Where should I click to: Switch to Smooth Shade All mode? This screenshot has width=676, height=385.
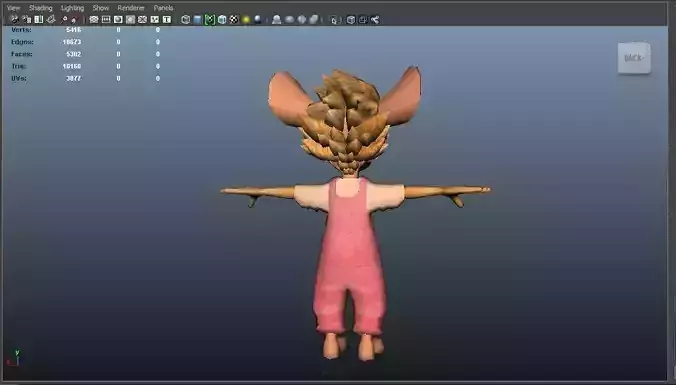coord(197,19)
